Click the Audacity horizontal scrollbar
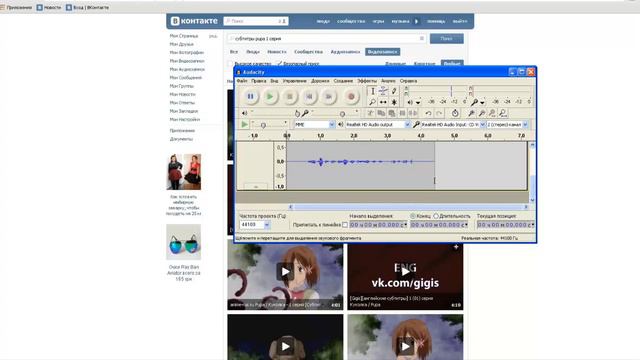This screenshot has width=640, height=360. (x=408, y=207)
